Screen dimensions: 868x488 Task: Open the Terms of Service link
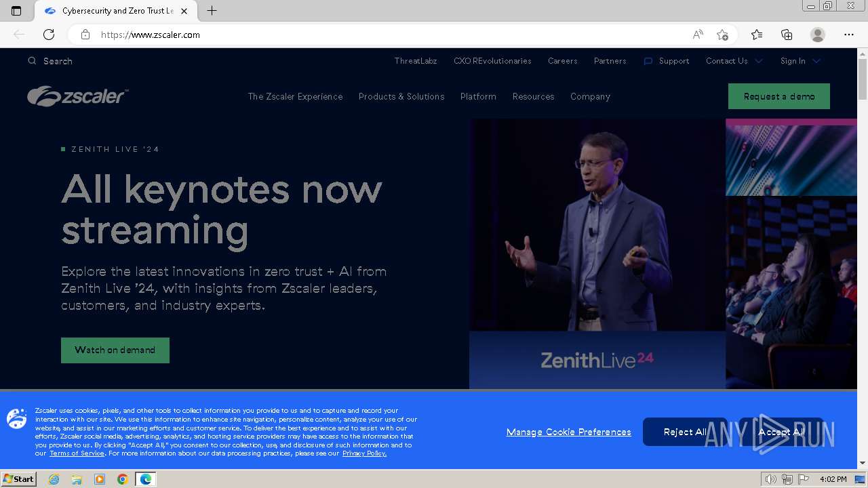point(77,453)
